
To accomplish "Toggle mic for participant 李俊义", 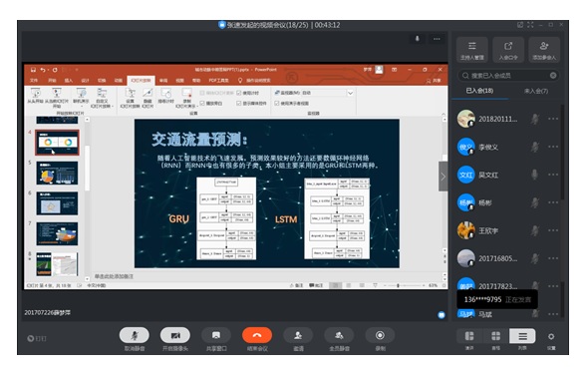I will [535, 147].
